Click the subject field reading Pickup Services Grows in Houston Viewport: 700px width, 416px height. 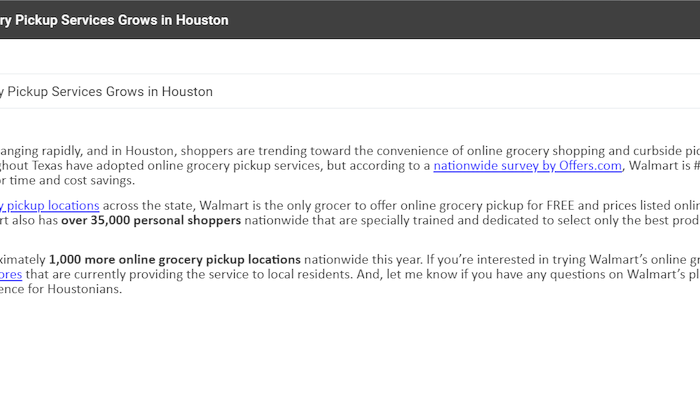350,92
